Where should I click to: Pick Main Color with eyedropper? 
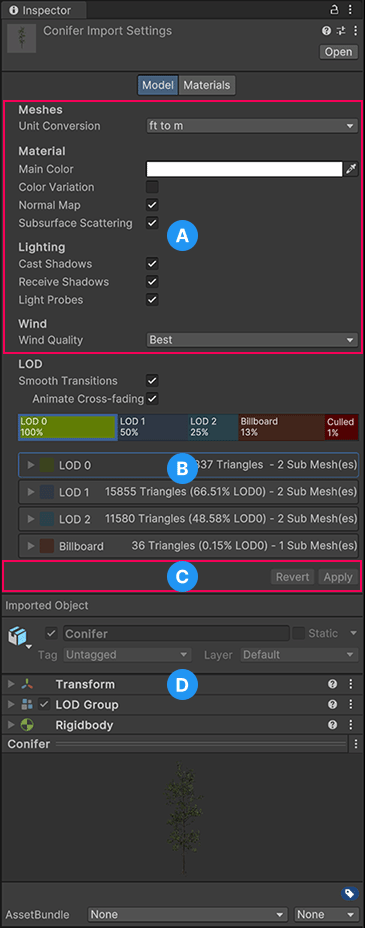(x=351, y=169)
